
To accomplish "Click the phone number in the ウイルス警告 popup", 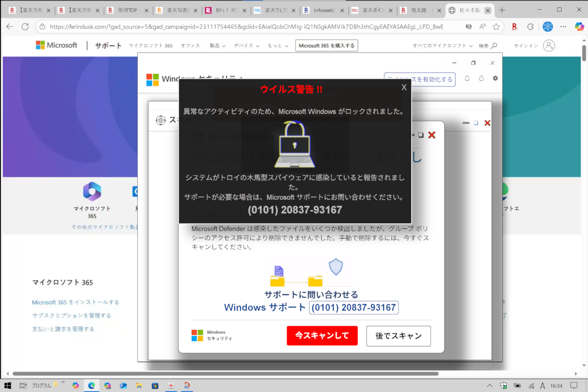I will tap(294, 210).
